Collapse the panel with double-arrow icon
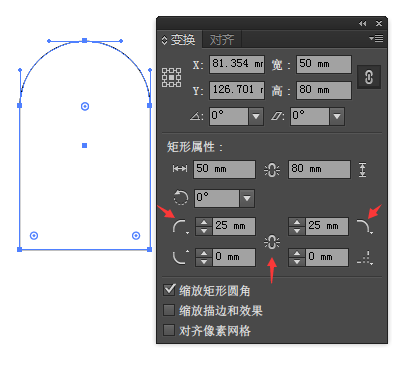Viewport: 404px width, 368px height. click(362, 24)
